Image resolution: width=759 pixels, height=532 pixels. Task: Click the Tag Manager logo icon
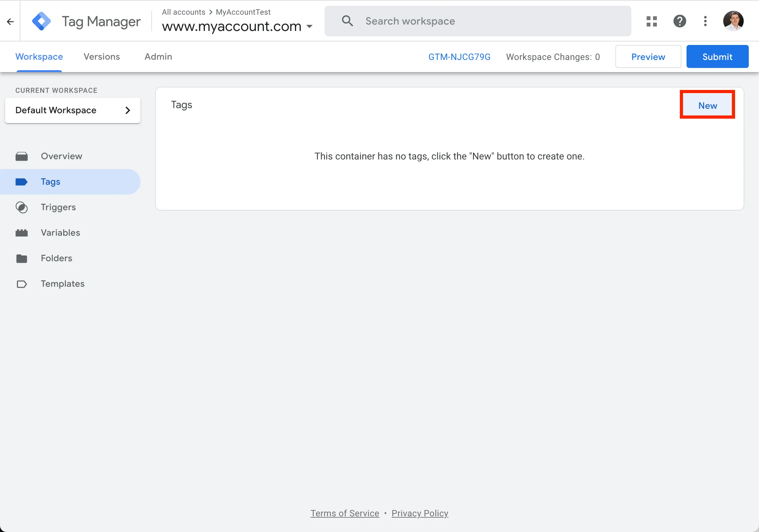41,21
